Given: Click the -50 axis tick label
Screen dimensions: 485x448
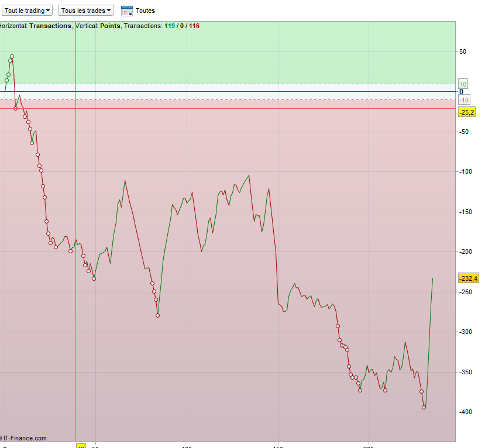Looking at the screenshot, I should (464, 132).
